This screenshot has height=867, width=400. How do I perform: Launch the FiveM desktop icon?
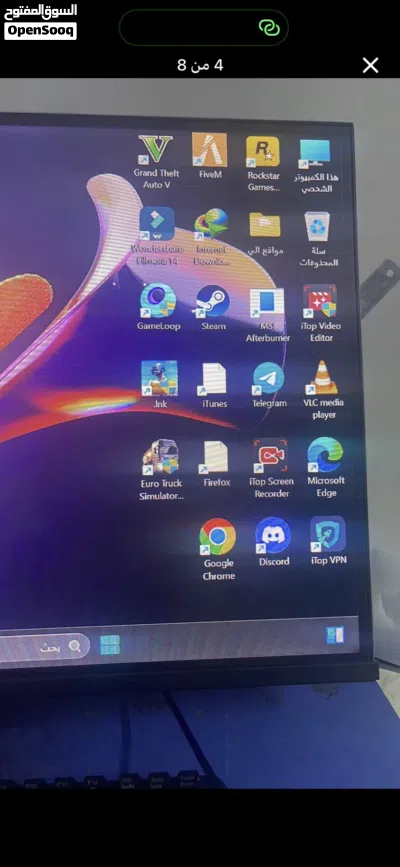pyautogui.click(x=210, y=149)
